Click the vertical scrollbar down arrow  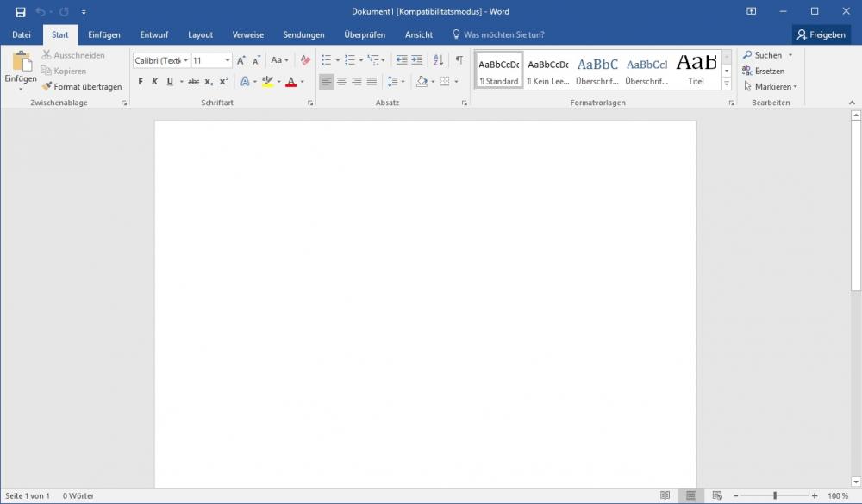[x=856, y=482]
